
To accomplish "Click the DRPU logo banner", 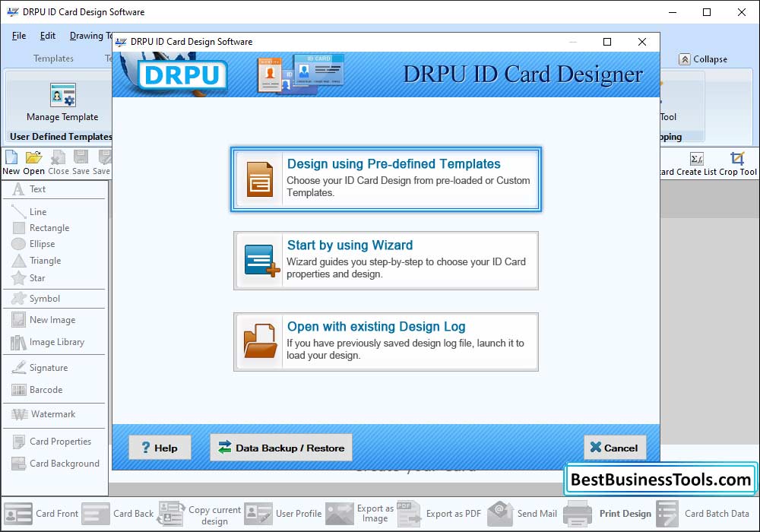I will (182, 75).
